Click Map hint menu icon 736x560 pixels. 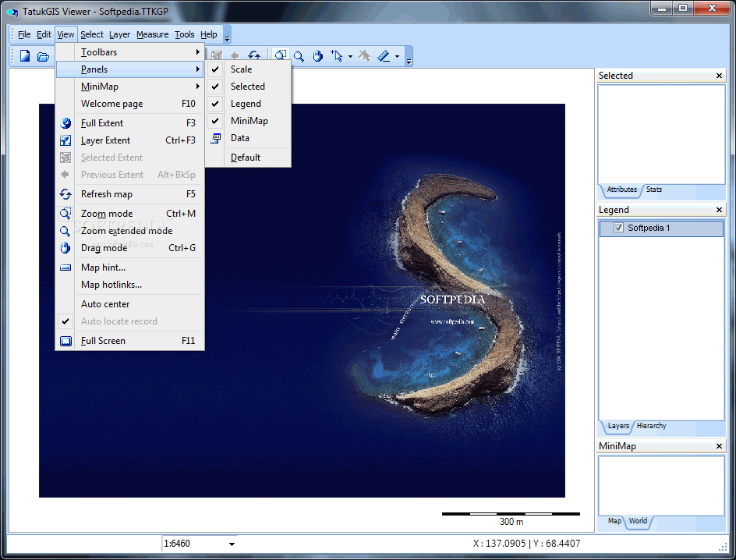[65, 268]
